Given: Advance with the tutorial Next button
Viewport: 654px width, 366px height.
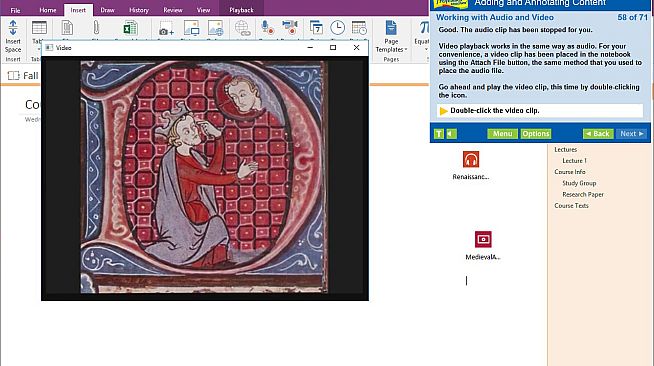Looking at the screenshot, I should click(631, 134).
